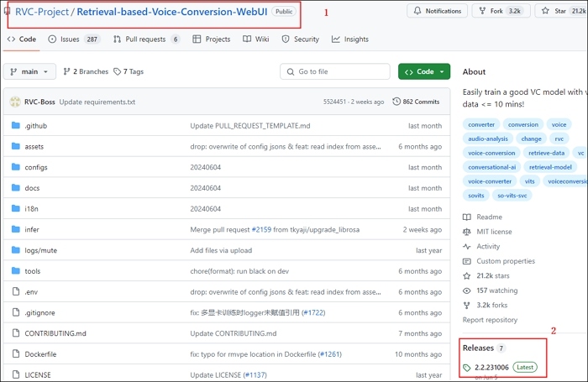Click the Readme book icon

click(x=468, y=217)
